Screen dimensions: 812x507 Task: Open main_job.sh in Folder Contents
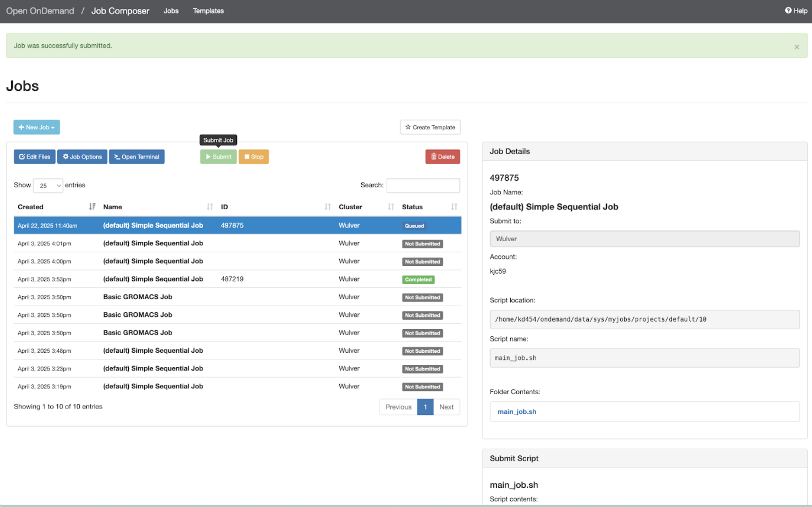click(x=517, y=412)
